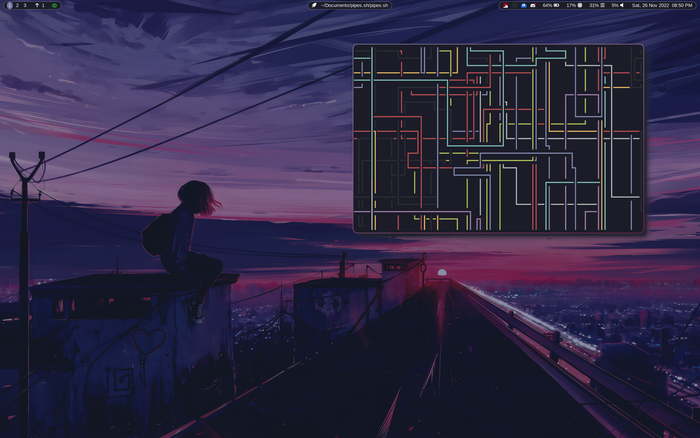Open the calendar from Sat, 26 Nov 2022
This screenshot has width=700, height=438.
pyautogui.click(x=650, y=5)
